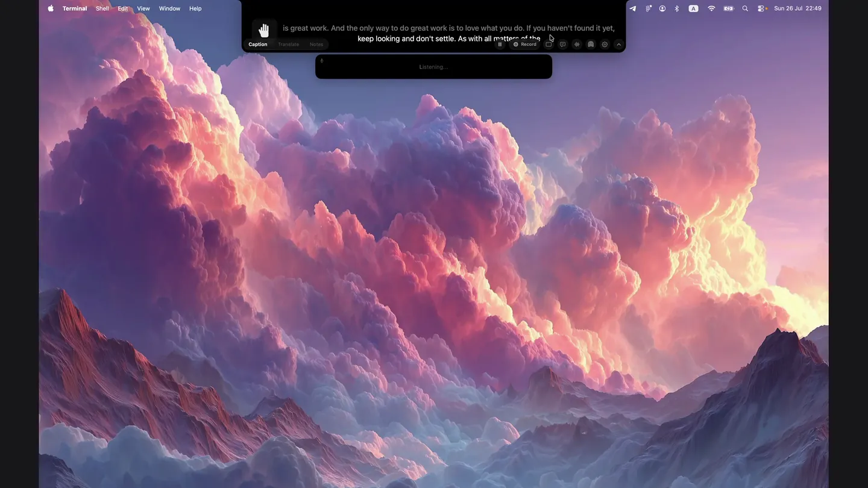The width and height of the screenshot is (868, 488).
Task: Click the microphone icon in the Listening panel
Action: pos(322,61)
